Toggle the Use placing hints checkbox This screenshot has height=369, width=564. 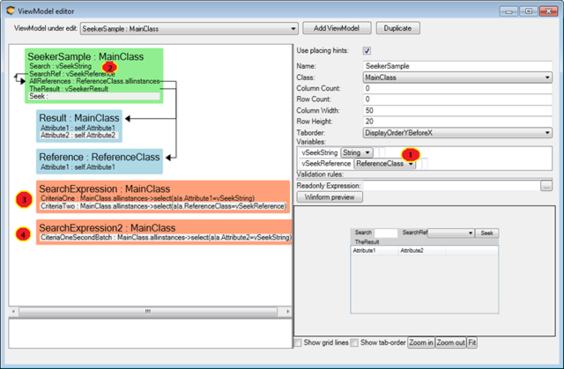coord(367,51)
